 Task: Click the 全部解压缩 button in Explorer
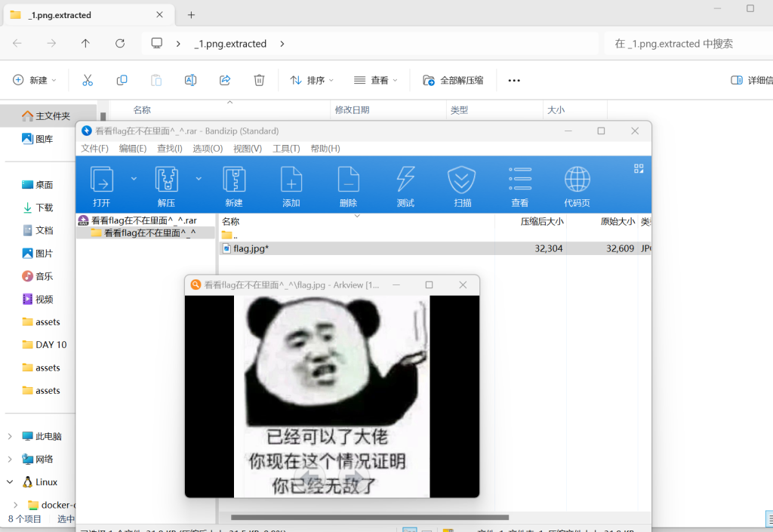454,80
